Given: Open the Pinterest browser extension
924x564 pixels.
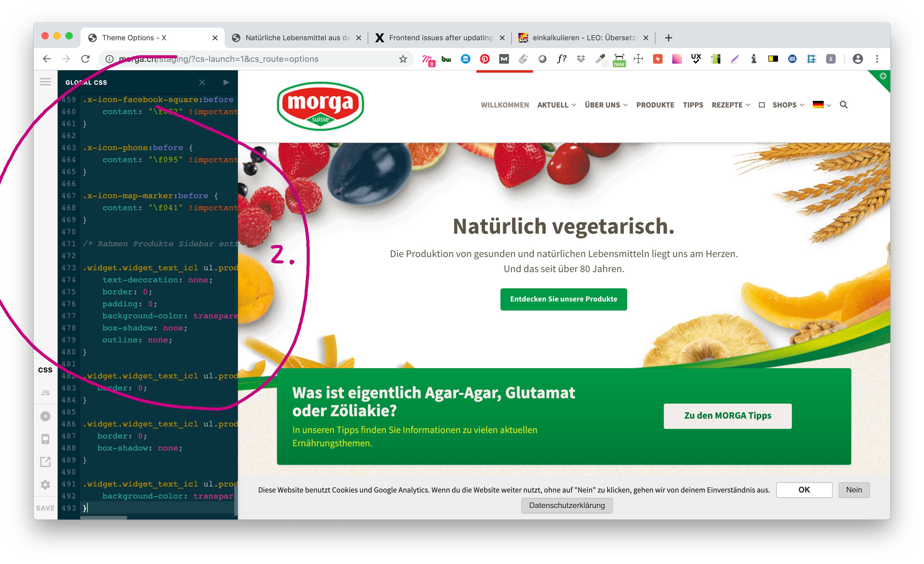Looking at the screenshot, I should click(x=485, y=59).
